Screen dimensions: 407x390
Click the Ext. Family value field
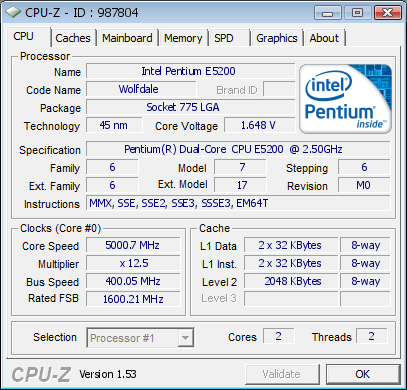(x=112, y=185)
